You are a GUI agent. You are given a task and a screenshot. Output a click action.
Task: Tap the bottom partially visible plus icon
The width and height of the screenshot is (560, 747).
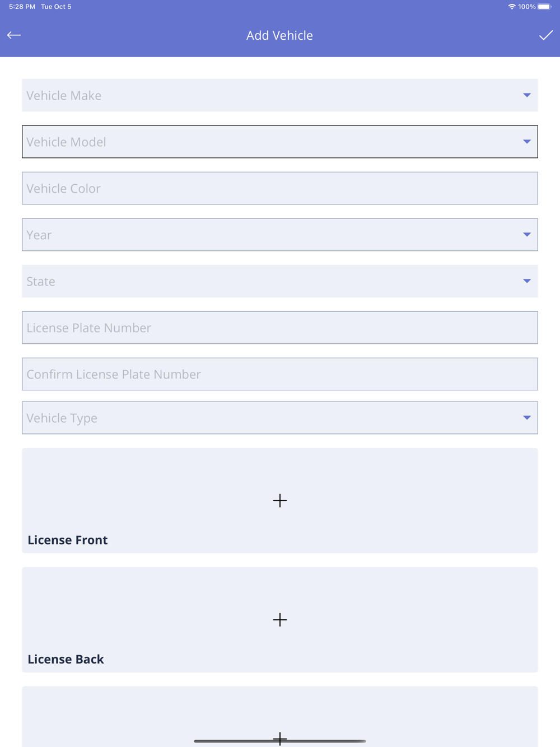(280, 739)
